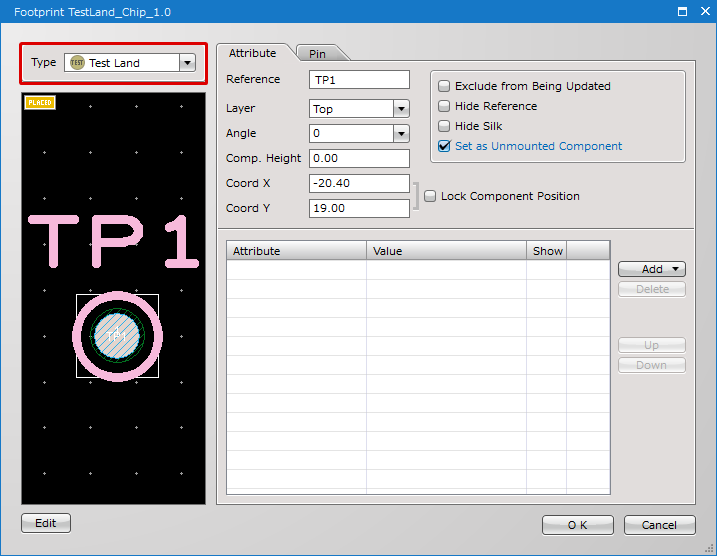
Task: Open the Angle dropdown arrow
Action: (x=401, y=134)
